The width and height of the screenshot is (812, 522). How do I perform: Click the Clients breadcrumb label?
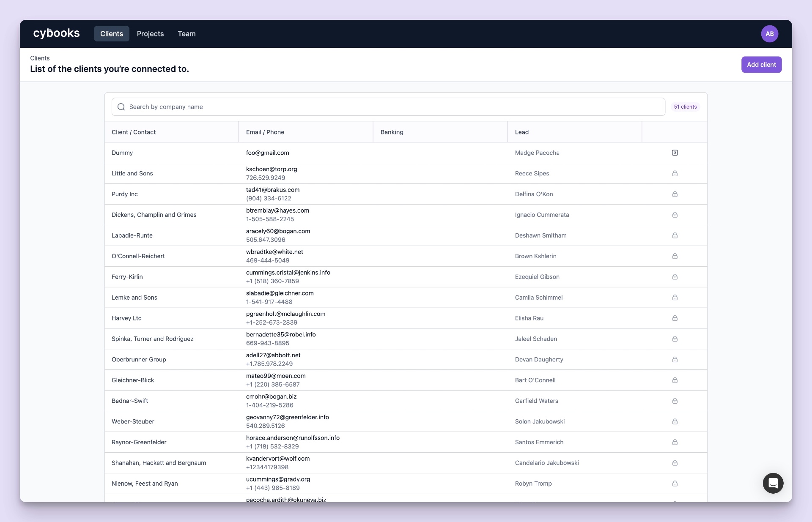click(40, 58)
